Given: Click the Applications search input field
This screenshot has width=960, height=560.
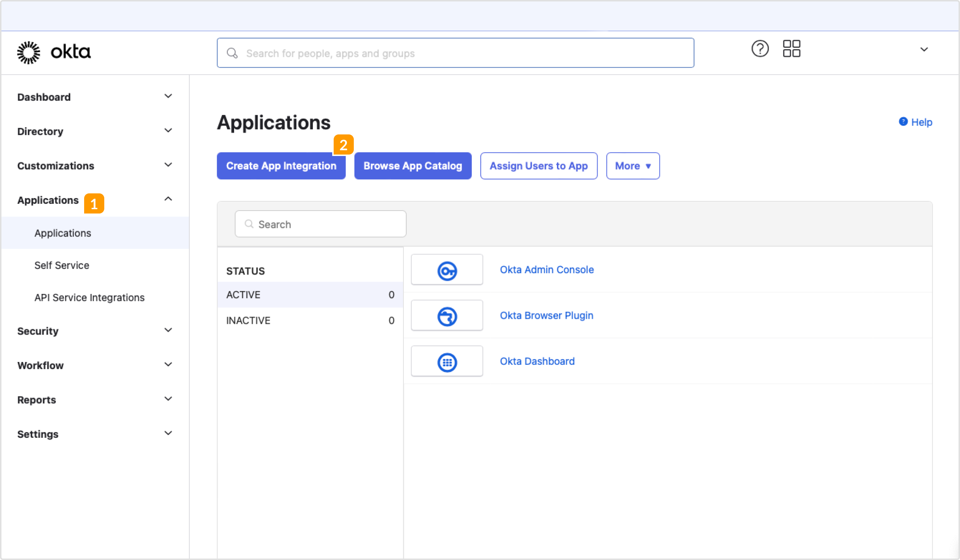Looking at the screenshot, I should (321, 223).
